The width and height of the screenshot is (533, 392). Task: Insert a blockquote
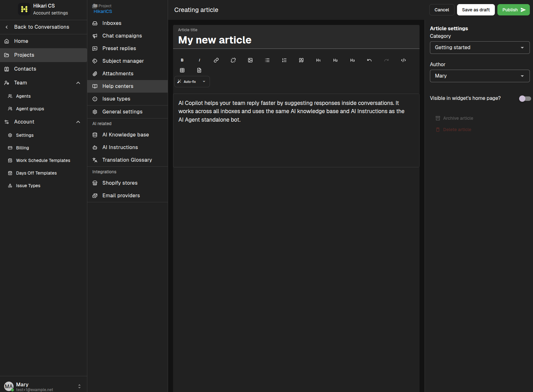(x=301, y=60)
